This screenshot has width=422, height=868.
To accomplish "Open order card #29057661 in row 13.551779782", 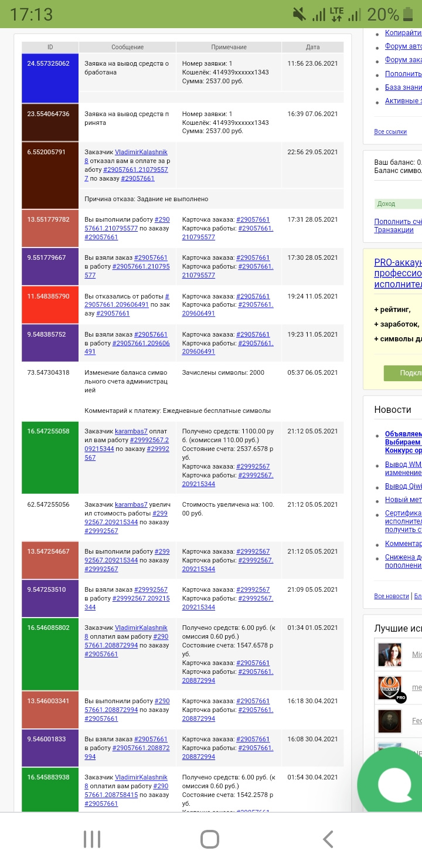I will 253,219.
